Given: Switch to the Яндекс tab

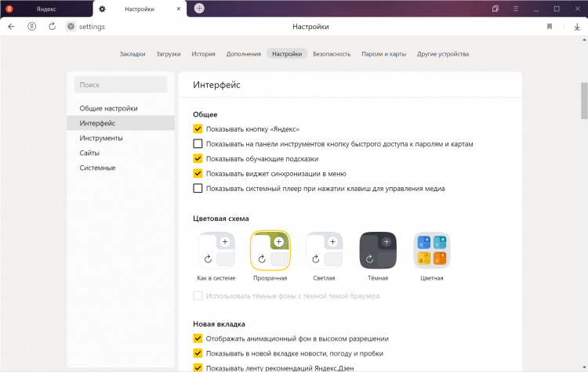Looking at the screenshot, I should [x=46, y=9].
